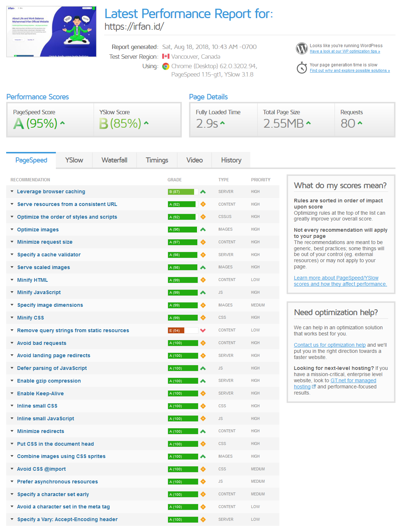The width and height of the screenshot is (402, 532).
Task: Click green up arrow beside Leverage browser caching
Action: [x=203, y=192]
